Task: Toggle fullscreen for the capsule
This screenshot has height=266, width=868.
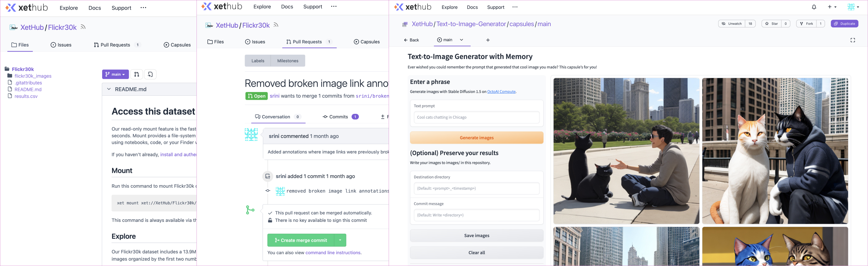Action: 852,40
